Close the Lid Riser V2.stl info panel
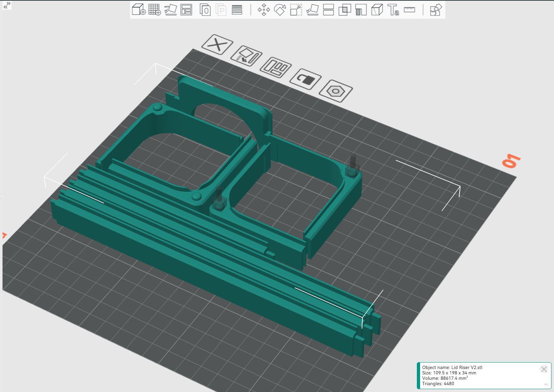This screenshot has width=554, height=392. pos(544,369)
